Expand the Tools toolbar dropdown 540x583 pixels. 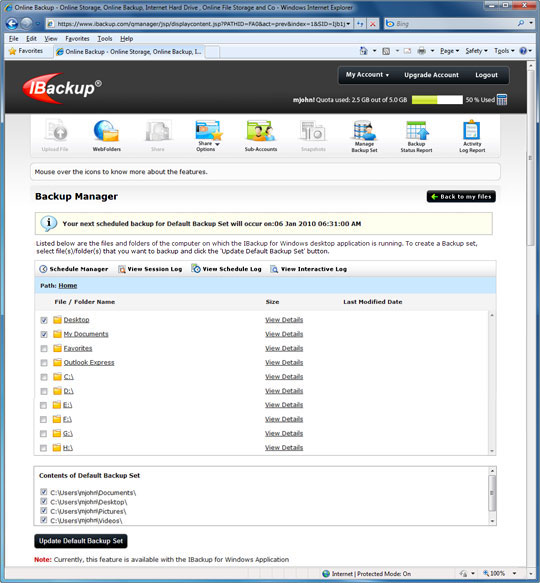tap(504, 51)
